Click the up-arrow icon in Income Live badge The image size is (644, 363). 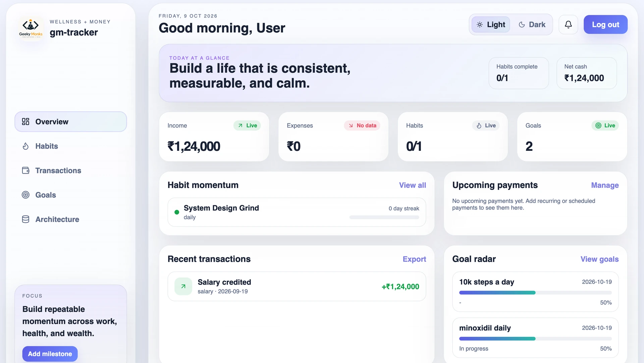pyautogui.click(x=240, y=125)
